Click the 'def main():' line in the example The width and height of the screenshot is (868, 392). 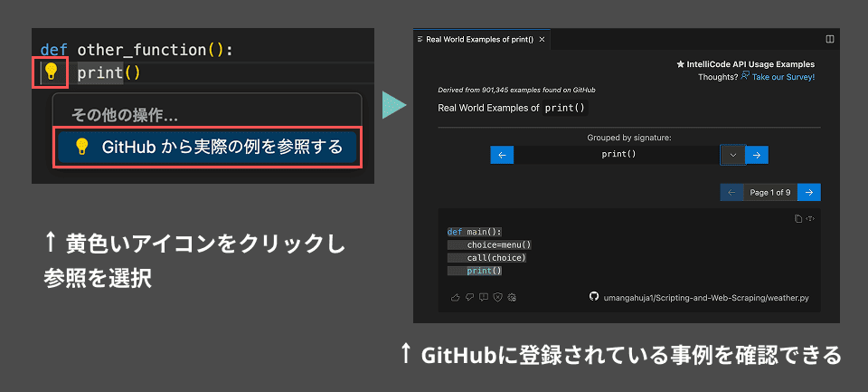pos(475,232)
